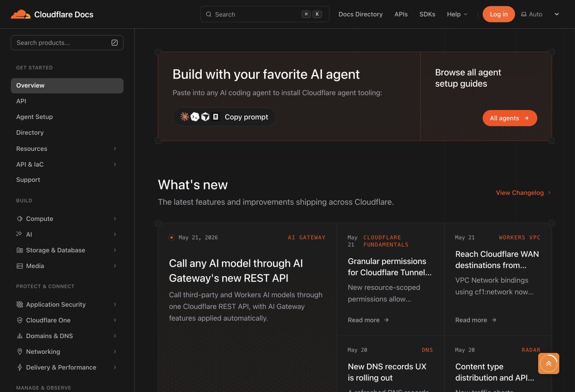
Task: Select Overview in the sidebar
Action: (x=67, y=85)
